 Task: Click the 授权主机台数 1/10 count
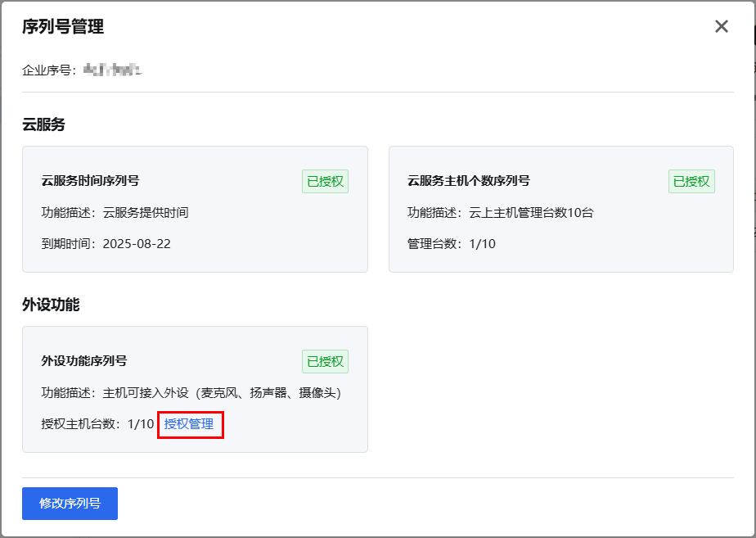[x=141, y=424]
